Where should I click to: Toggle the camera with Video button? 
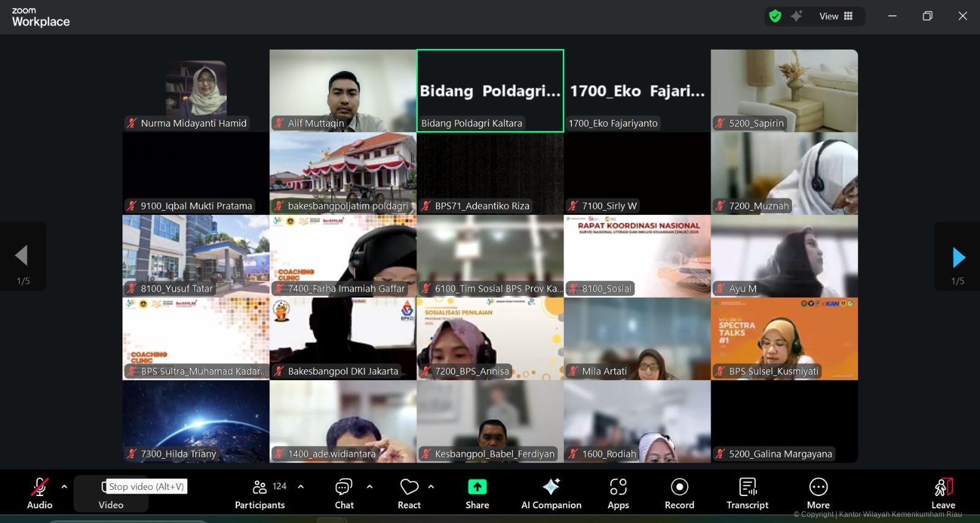click(x=111, y=494)
